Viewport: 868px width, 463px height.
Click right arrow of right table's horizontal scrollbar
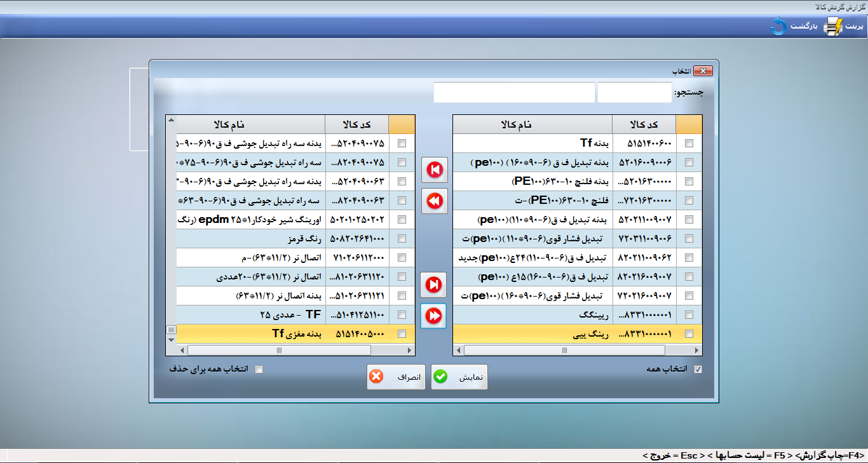click(698, 350)
